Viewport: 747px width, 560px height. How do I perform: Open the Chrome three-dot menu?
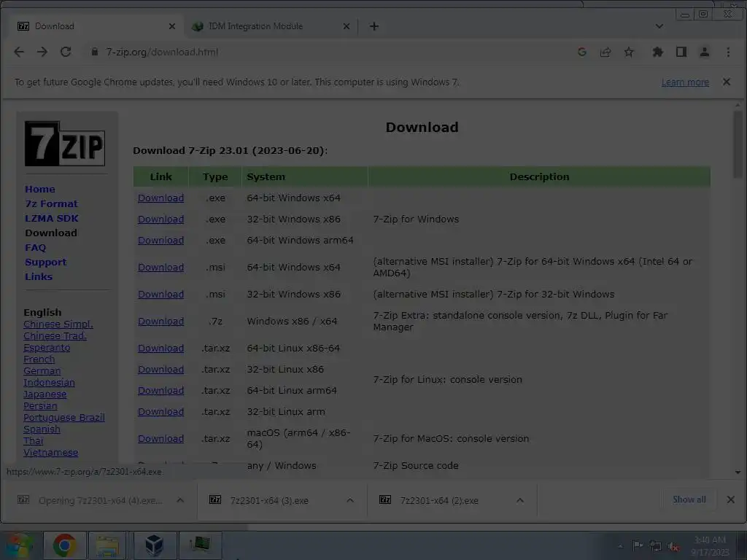(x=728, y=52)
